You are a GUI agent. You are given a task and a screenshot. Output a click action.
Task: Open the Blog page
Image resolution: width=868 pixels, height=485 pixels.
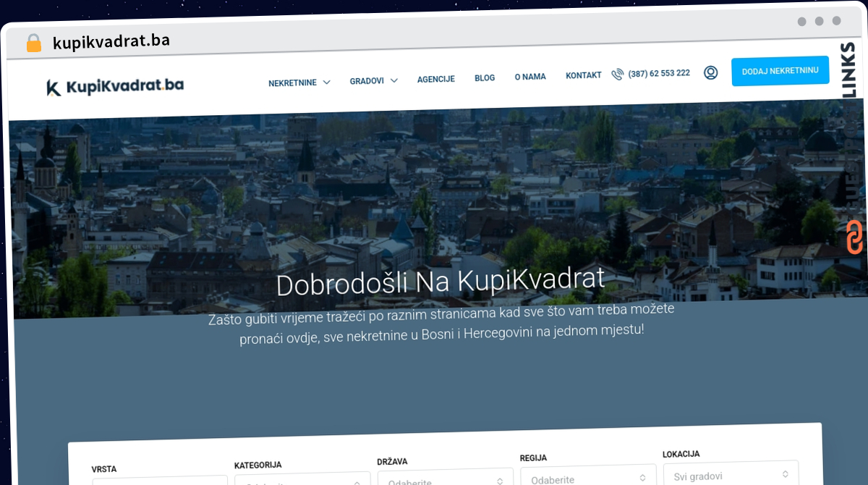[x=485, y=77]
